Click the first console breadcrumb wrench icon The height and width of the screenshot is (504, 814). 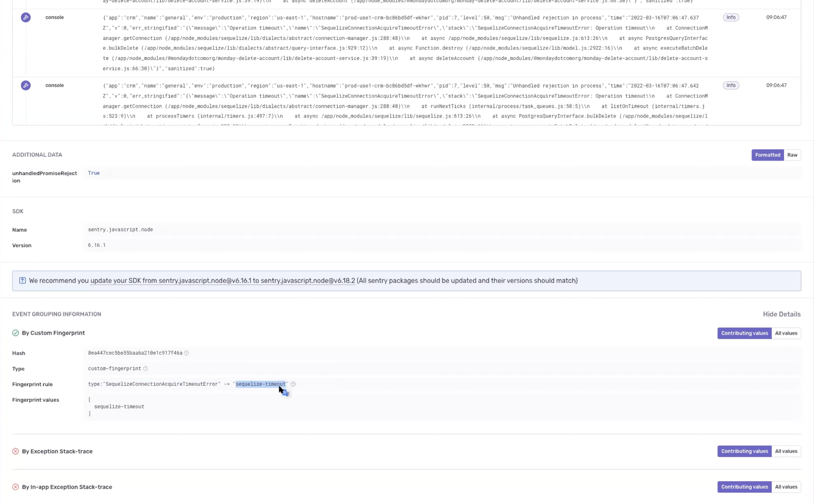pos(26,17)
